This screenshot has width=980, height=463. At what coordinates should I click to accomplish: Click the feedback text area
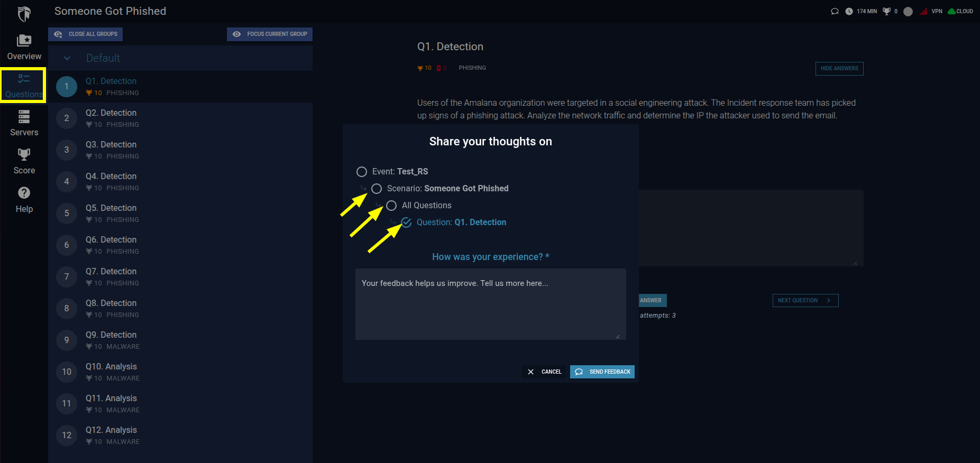[x=491, y=304]
